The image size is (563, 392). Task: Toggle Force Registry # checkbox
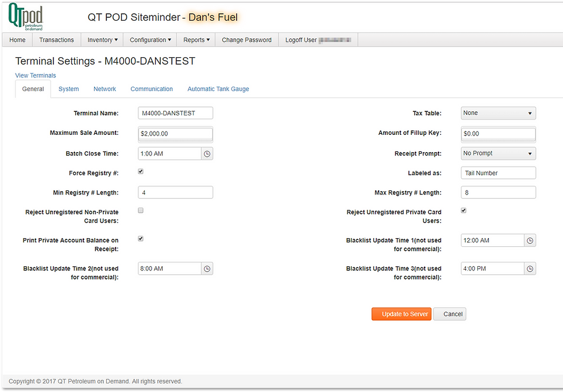click(x=141, y=172)
